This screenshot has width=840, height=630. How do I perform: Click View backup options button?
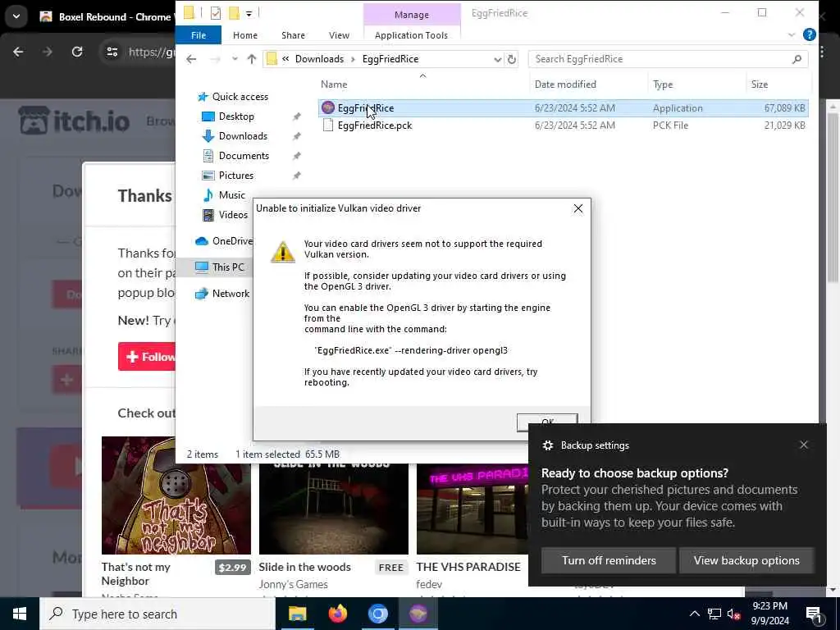point(746,560)
